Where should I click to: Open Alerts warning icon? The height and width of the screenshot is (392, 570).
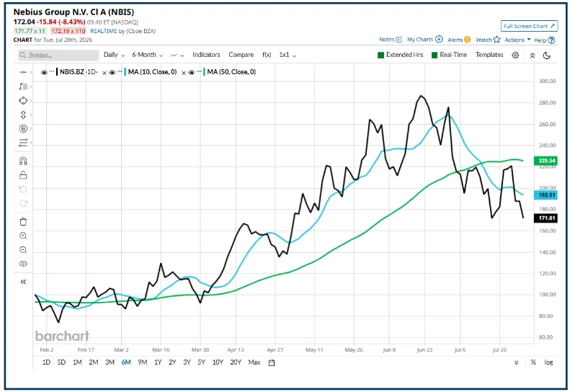[x=467, y=40]
